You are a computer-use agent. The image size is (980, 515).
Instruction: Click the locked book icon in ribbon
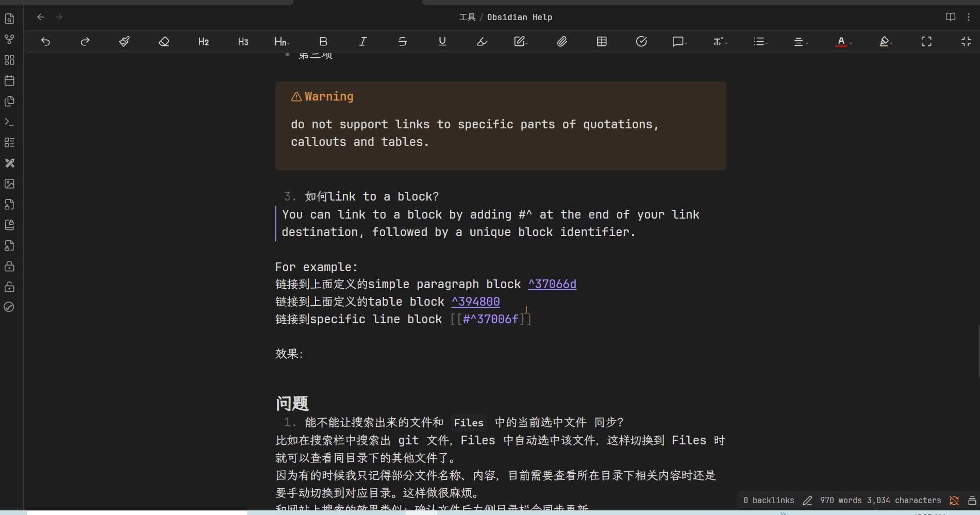tap(9, 225)
